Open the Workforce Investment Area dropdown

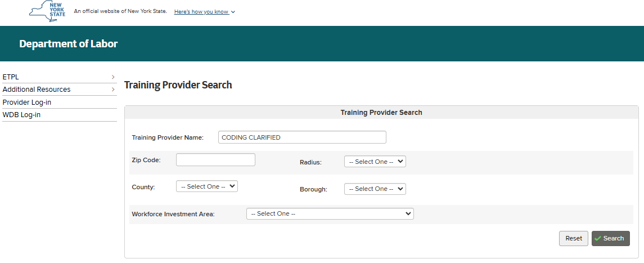[330, 214]
